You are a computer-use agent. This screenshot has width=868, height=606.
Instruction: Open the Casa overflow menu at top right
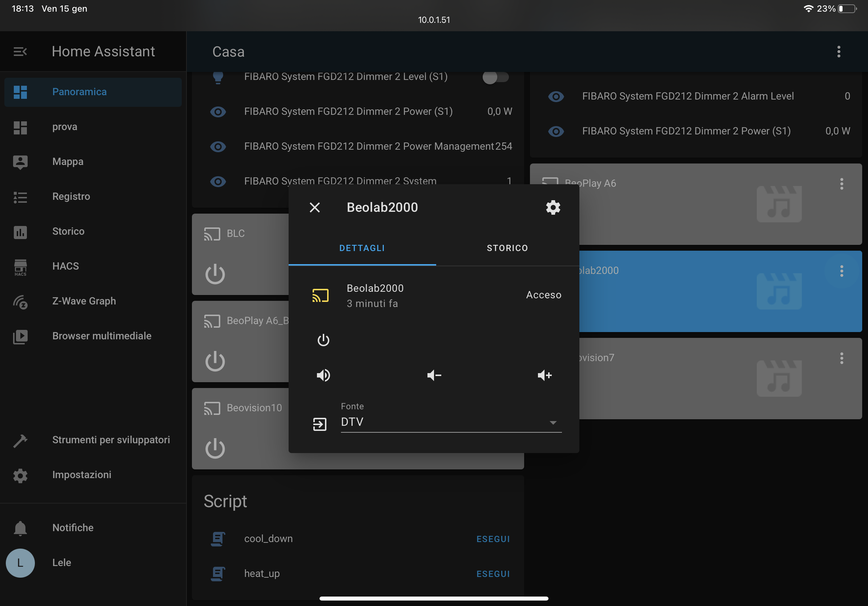pos(839,52)
